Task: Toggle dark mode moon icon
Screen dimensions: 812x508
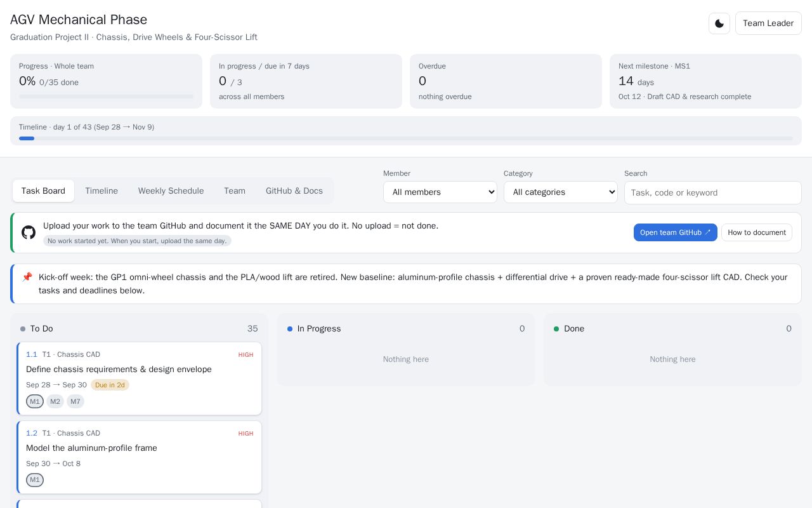Action: point(719,23)
